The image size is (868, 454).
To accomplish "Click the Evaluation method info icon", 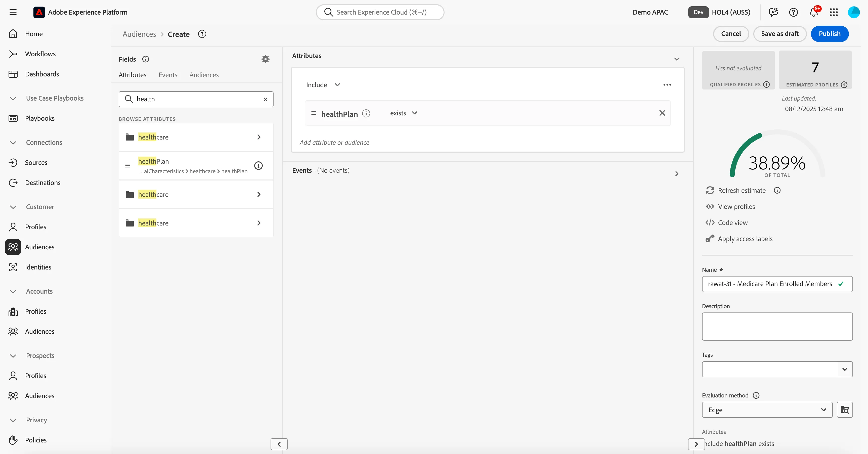I will pyautogui.click(x=756, y=395).
